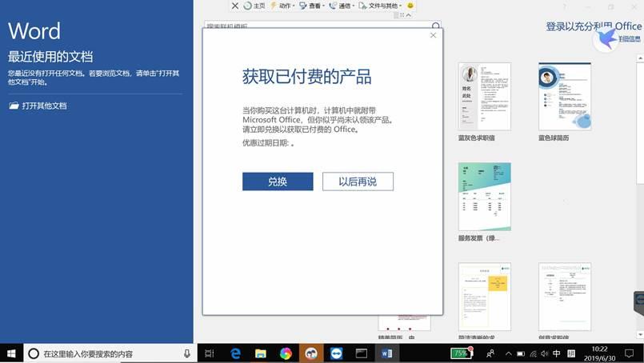The width and height of the screenshot is (644, 363).
Task: Expand the 动作 actions menu
Action: (282, 6)
